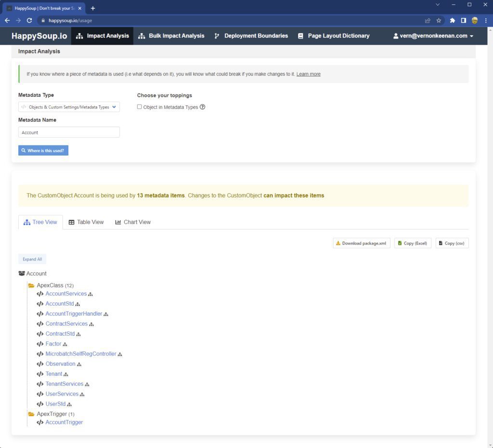The width and height of the screenshot is (493, 448).
Task: Open browser extensions puzzle icon
Action: pyautogui.click(x=453, y=20)
